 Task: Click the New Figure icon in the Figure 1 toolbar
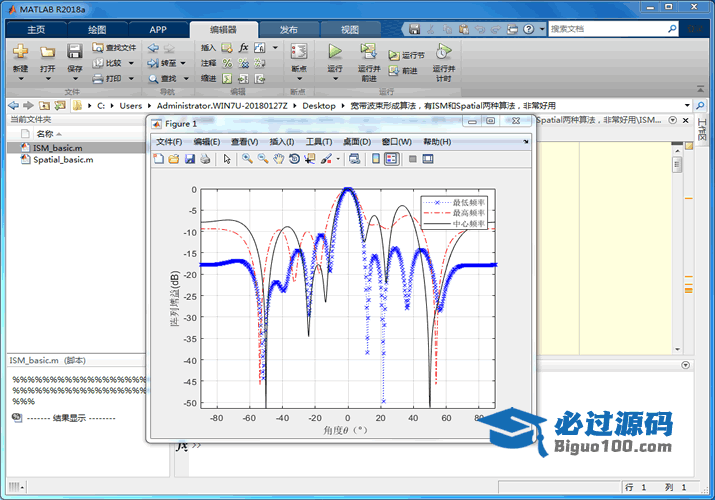158,159
